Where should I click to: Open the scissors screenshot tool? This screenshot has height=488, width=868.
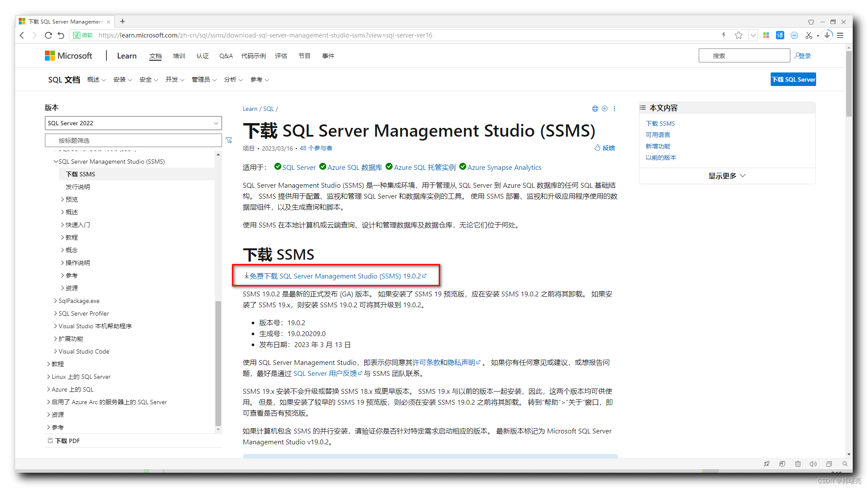[x=809, y=35]
